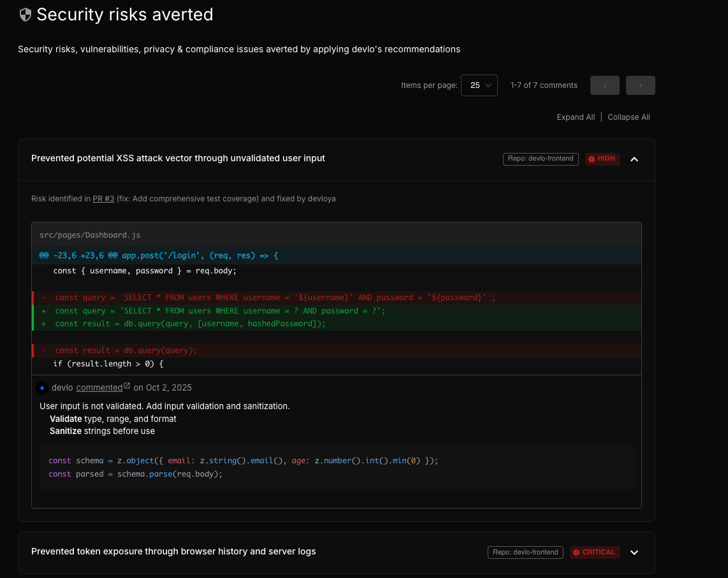This screenshot has width=728, height=578.
Task: Click the HIGH severity badge
Action: click(602, 159)
